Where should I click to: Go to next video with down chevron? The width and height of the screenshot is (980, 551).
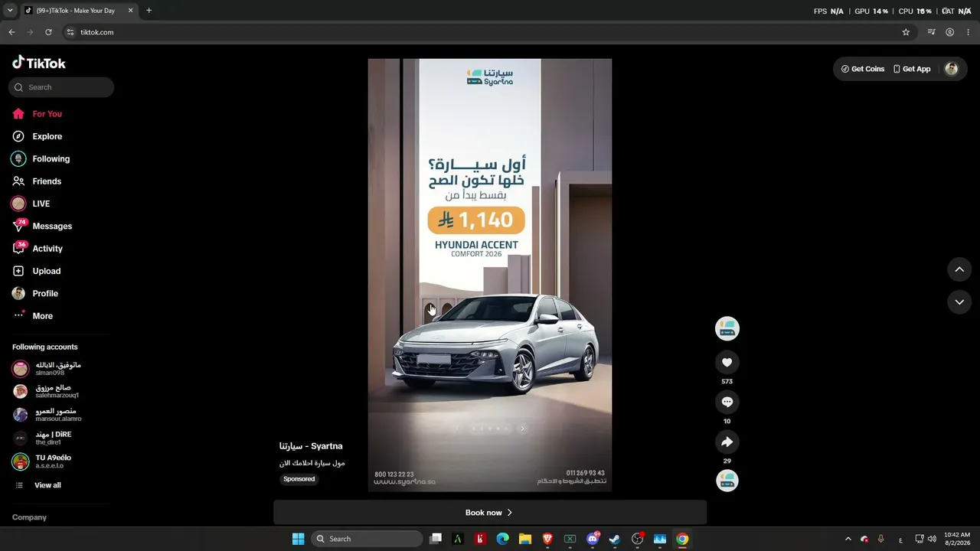pyautogui.click(x=959, y=302)
